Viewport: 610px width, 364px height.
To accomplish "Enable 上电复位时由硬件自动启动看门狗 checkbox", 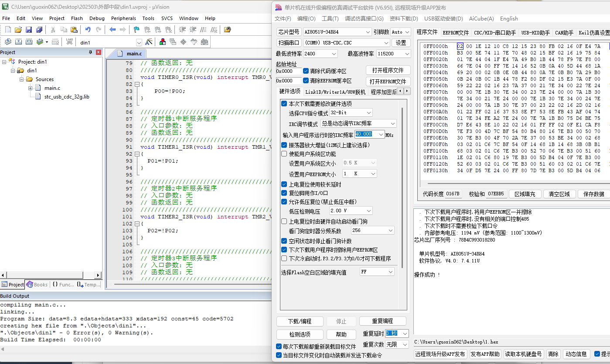I will (284, 221).
